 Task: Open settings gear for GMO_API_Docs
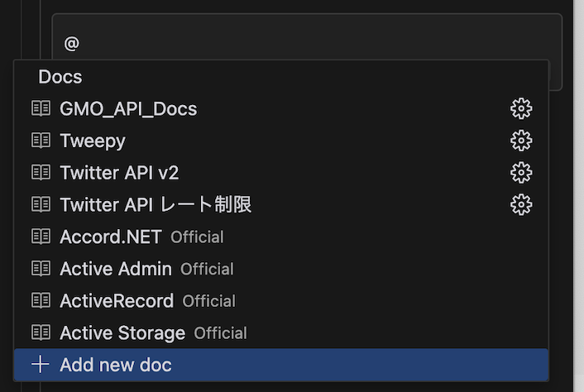point(521,108)
